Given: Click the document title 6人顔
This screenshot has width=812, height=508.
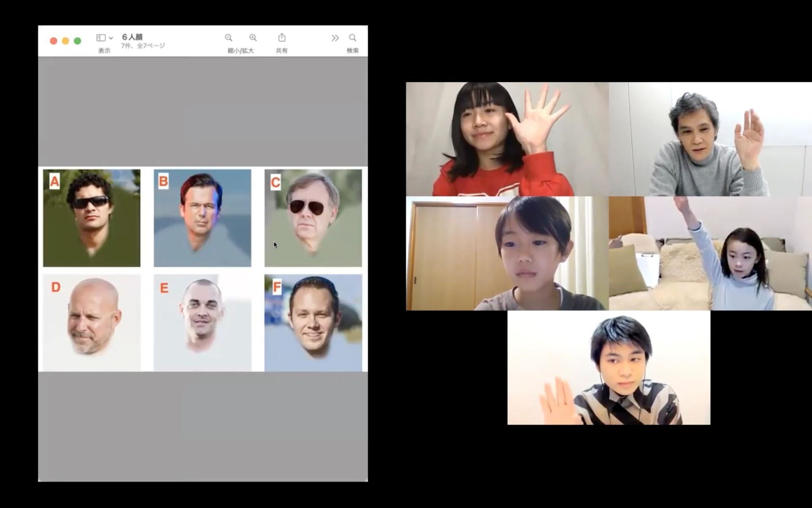Looking at the screenshot, I should [x=132, y=37].
